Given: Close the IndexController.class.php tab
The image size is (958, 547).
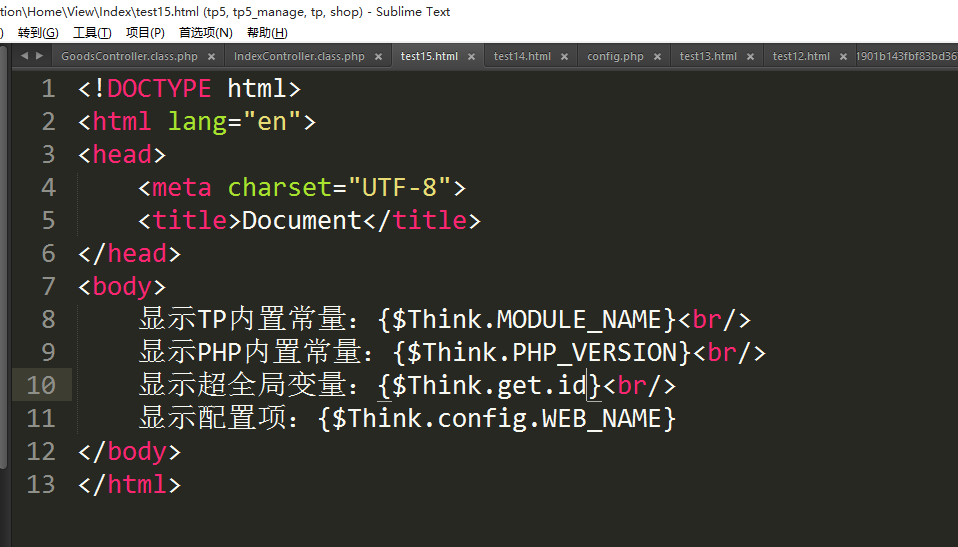Looking at the screenshot, I should click(x=378, y=57).
